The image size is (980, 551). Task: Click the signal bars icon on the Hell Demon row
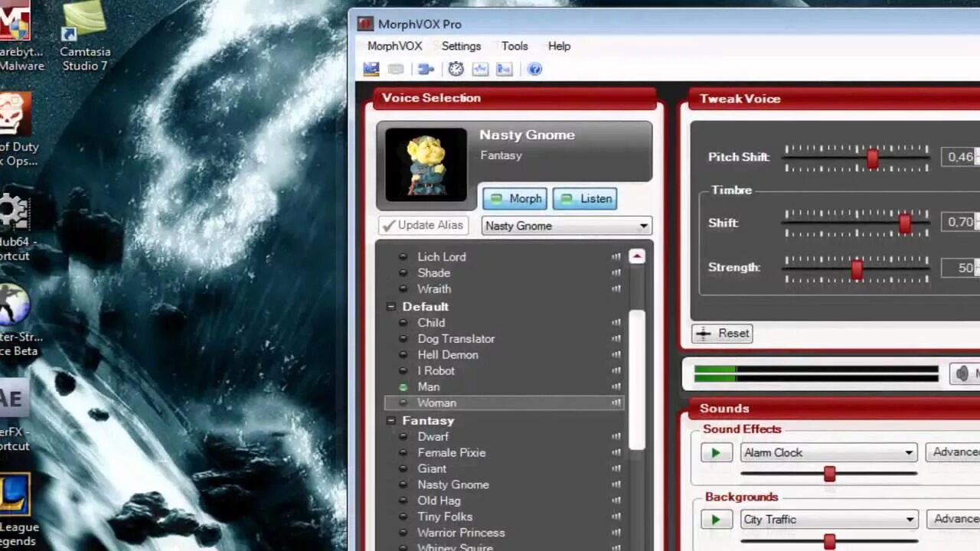[616, 355]
